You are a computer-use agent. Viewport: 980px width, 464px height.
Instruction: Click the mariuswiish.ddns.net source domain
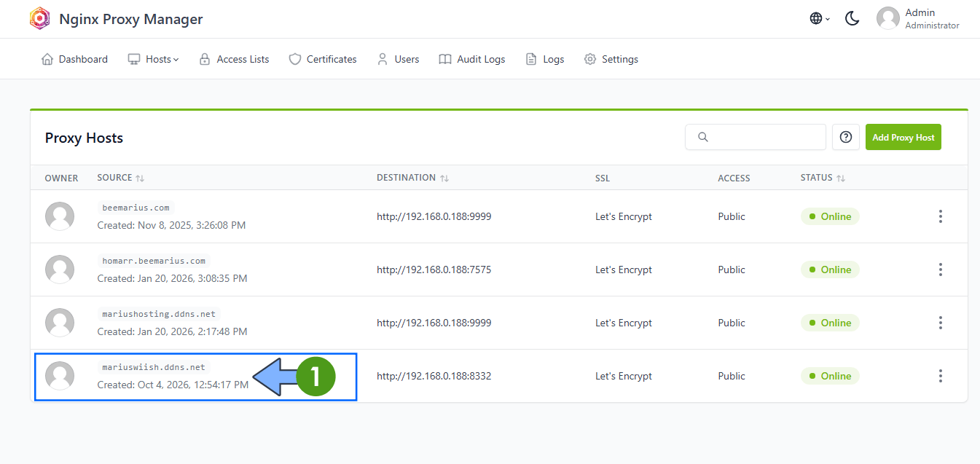pyautogui.click(x=154, y=367)
